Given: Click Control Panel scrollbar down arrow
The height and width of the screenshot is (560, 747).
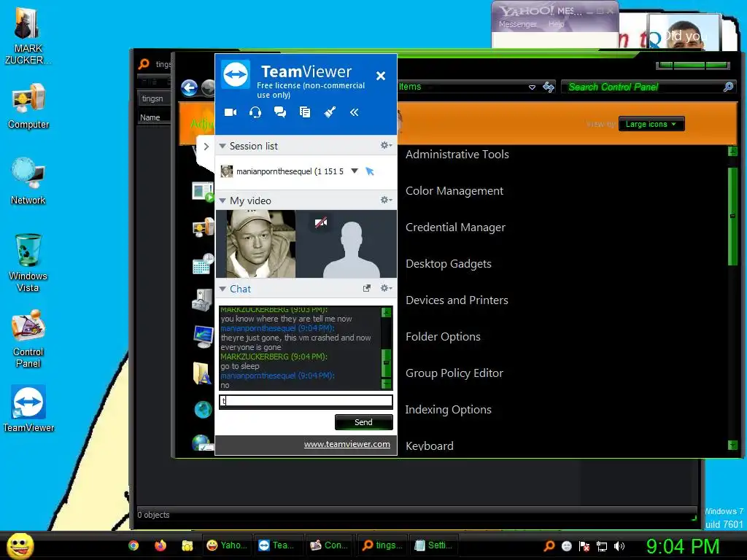Looking at the screenshot, I should click(x=732, y=446).
